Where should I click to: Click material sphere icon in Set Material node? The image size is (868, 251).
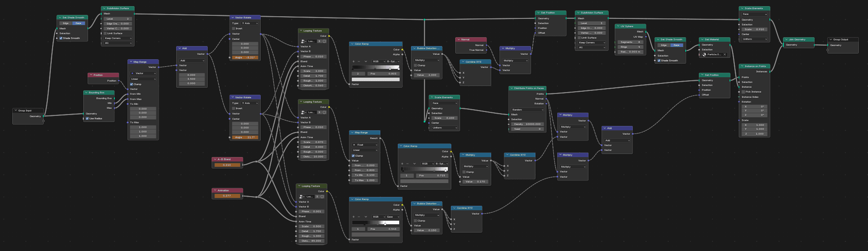705,54
